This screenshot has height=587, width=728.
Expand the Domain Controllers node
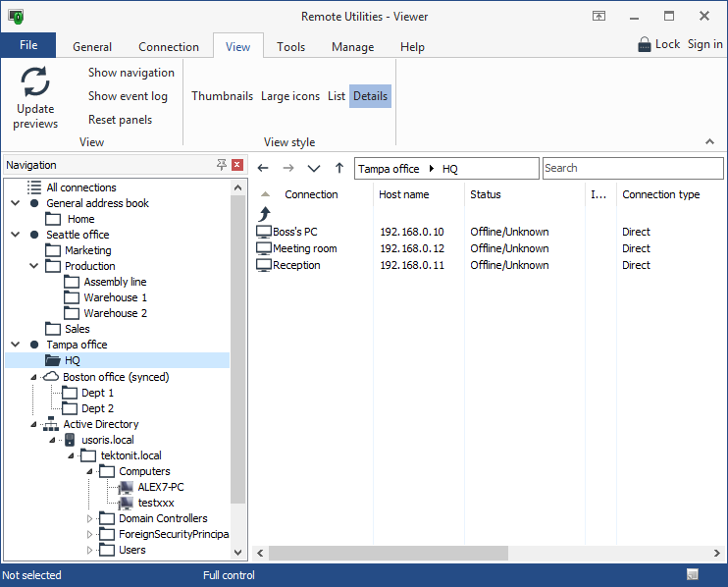click(89, 518)
